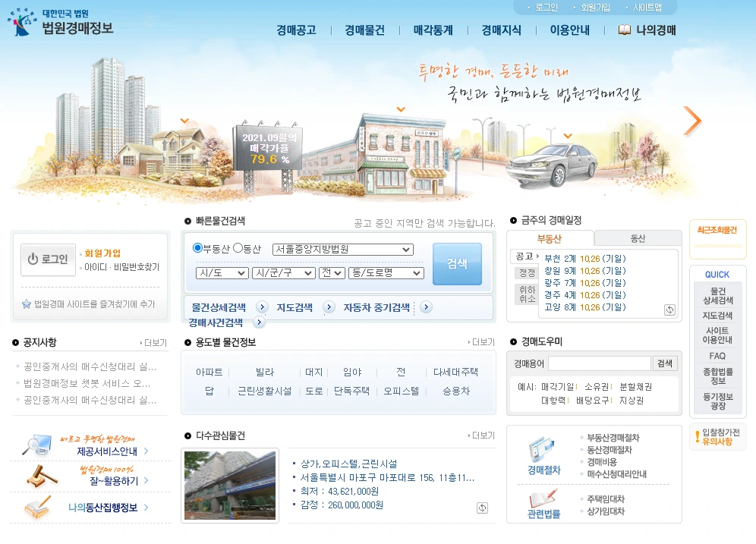756x544 pixels.
Task: Open the 매각통계 menu in the top navigation
Action: point(433,30)
